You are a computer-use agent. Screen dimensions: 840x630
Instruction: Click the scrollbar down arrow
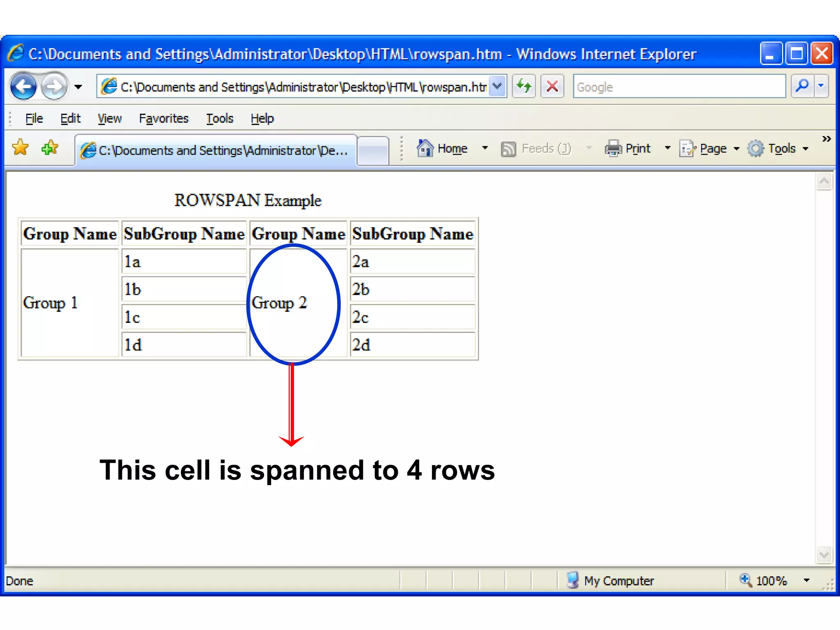point(824,555)
